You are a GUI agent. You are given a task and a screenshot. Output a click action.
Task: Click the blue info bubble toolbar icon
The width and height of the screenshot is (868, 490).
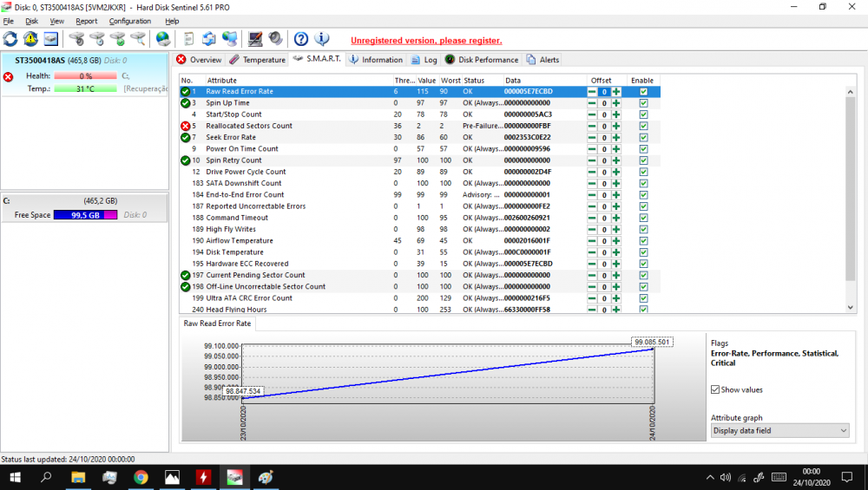(x=322, y=39)
